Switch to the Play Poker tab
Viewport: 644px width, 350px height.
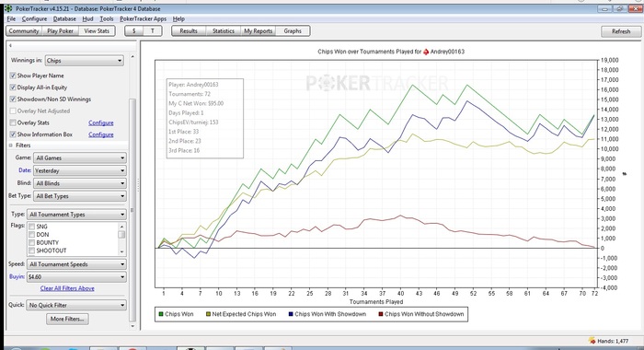coord(61,30)
